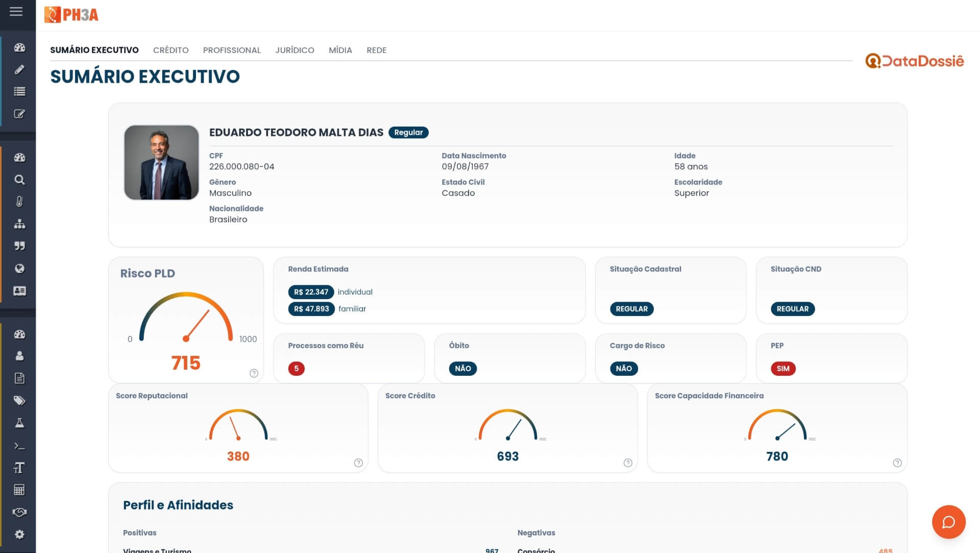
Task: Switch to the CRÉDITO tab
Action: 170,50
